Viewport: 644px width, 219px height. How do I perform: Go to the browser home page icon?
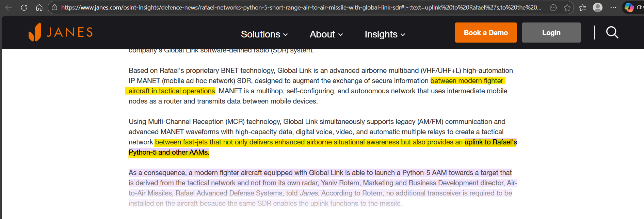pyautogui.click(x=39, y=7)
